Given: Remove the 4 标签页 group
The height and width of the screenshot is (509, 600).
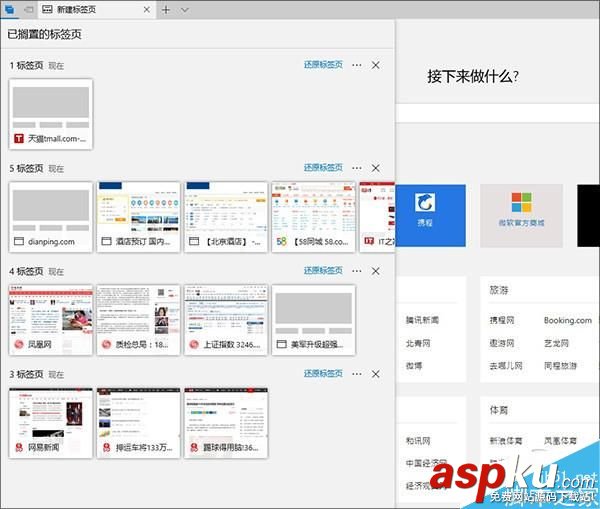Looking at the screenshot, I should tap(376, 271).
